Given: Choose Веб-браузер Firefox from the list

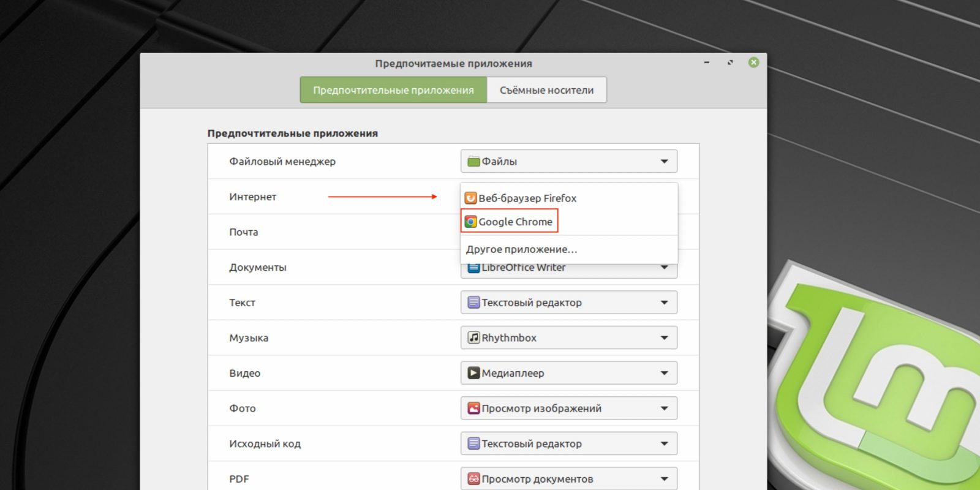Looking at the screenshot, I should (x=569, y=198).
